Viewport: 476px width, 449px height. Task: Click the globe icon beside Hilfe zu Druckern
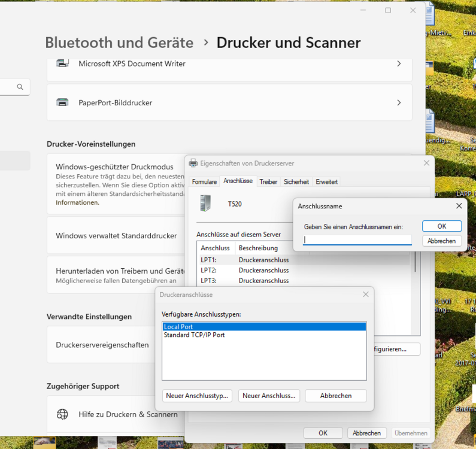pos(62,414)
